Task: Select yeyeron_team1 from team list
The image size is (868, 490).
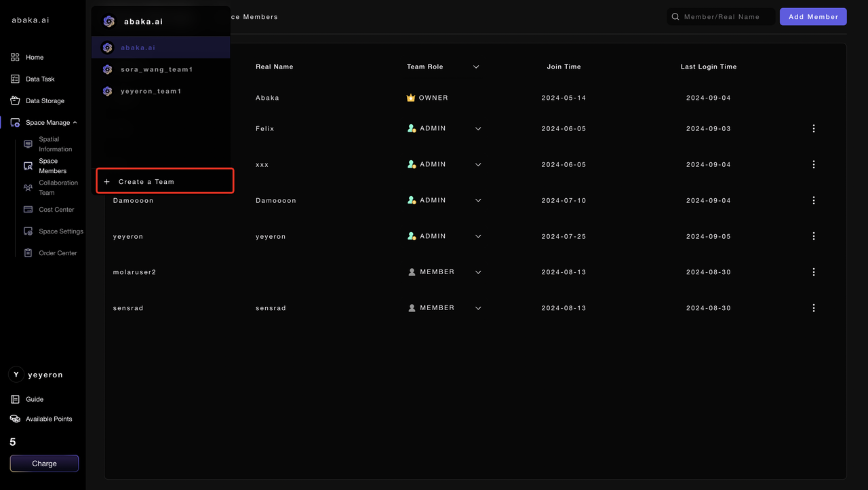Action: [x=151, y=92]
